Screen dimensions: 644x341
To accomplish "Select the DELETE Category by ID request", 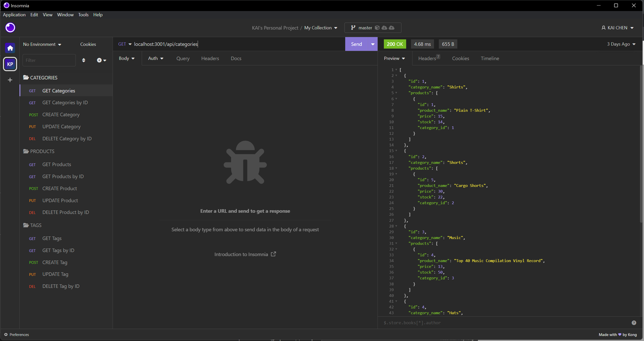I will tap(66, 139).
